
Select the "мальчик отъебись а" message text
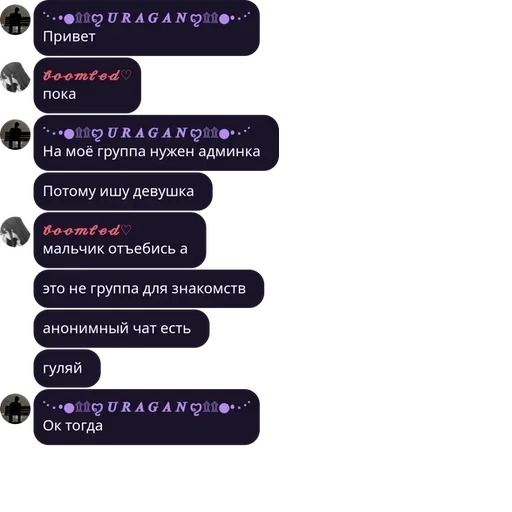(x=115, y=249)
